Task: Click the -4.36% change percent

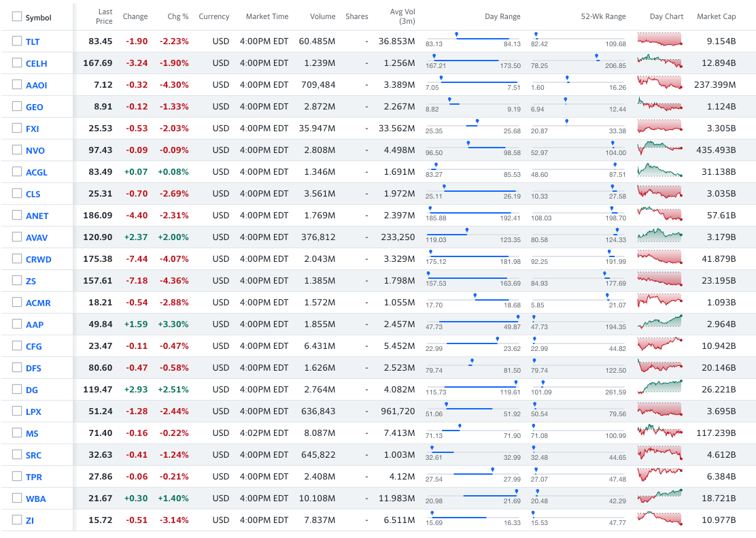Action: tap(174, 281)
